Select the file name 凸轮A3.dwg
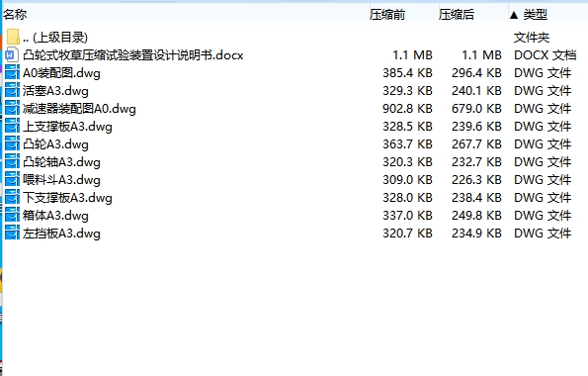The height and width of the screenshot is (376, 588). coord(55,144)
